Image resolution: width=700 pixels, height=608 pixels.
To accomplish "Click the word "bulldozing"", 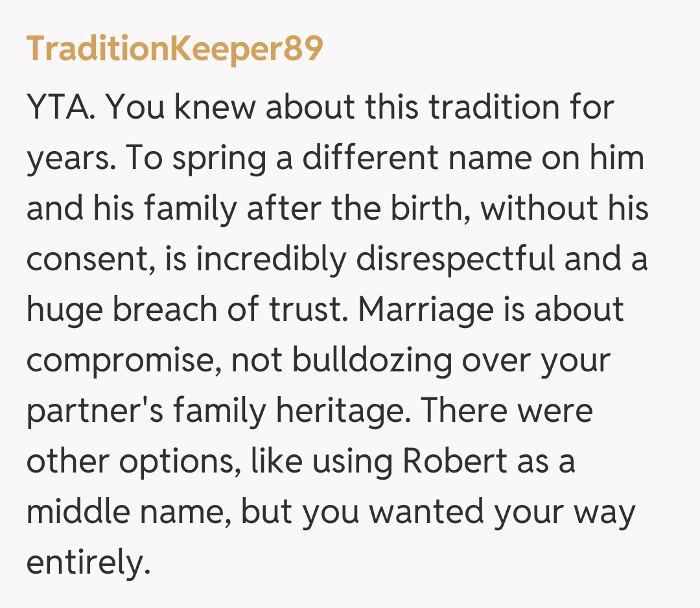I will [372, 360].
